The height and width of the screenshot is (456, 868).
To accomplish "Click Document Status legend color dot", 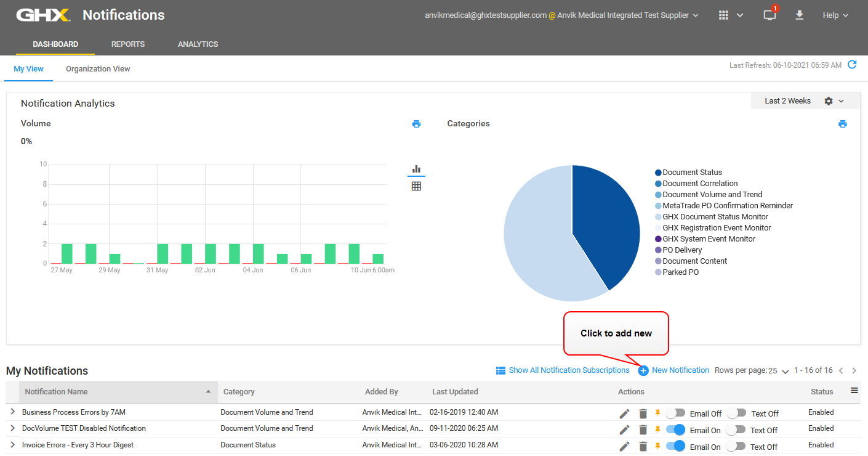I will (658, 173).
